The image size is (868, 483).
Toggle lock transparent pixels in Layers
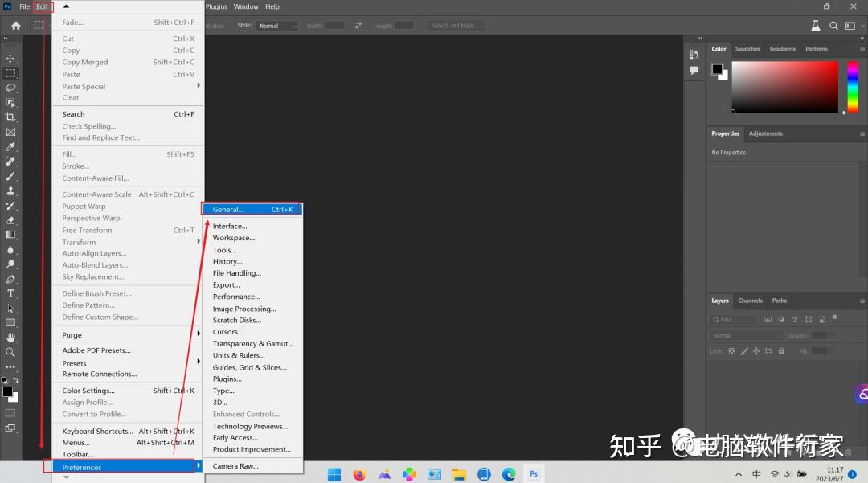click(x=732, y=351)
